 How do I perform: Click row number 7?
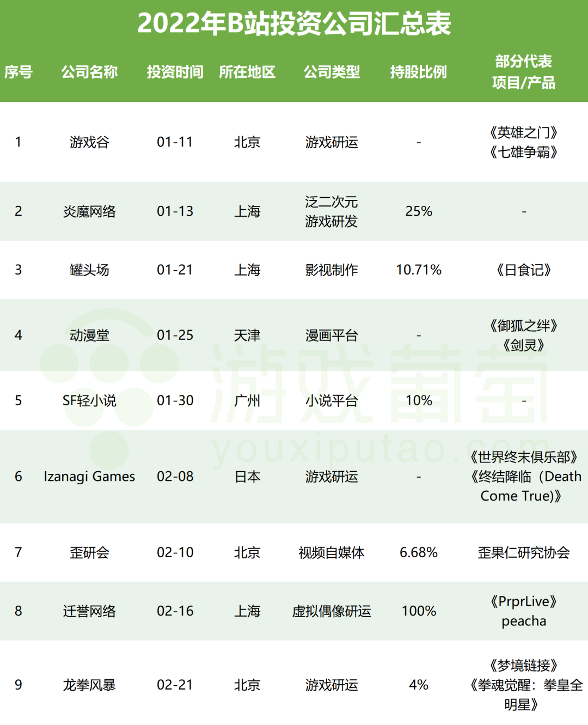19,552
